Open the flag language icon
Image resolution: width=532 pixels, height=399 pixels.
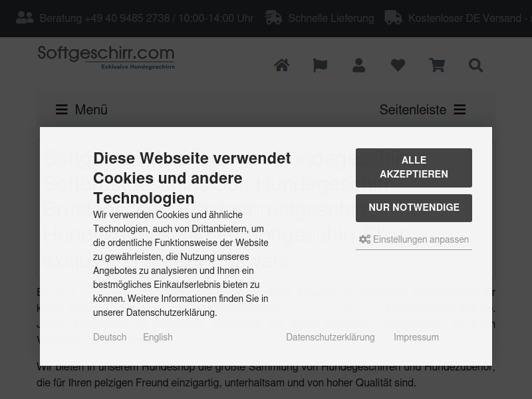pyautogui.click(x=321, y=65)
